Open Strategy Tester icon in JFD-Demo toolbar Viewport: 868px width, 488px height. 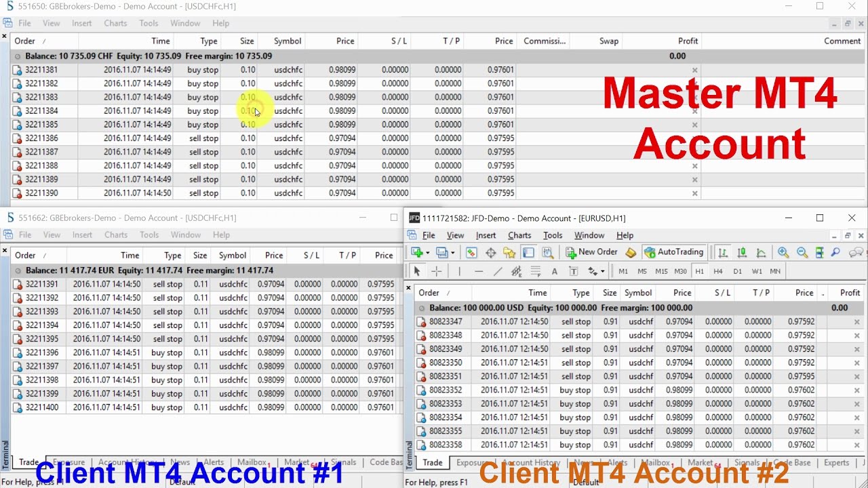click(547, 252)
